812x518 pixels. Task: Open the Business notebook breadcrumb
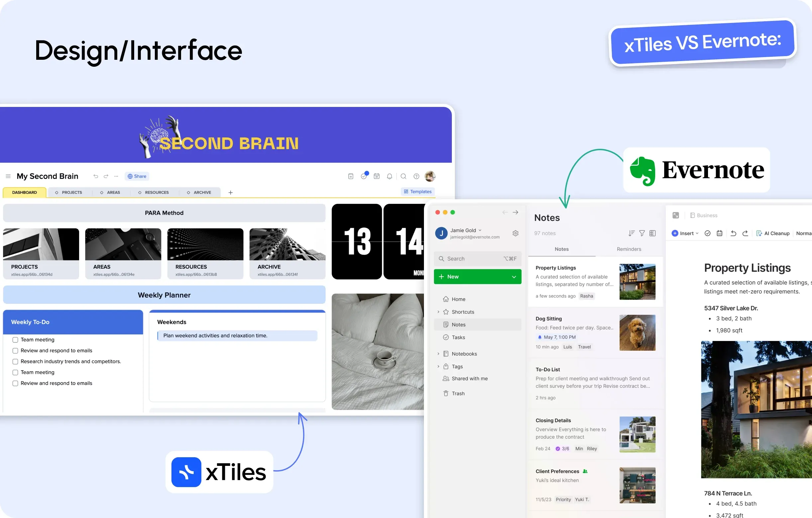point(704,216)
